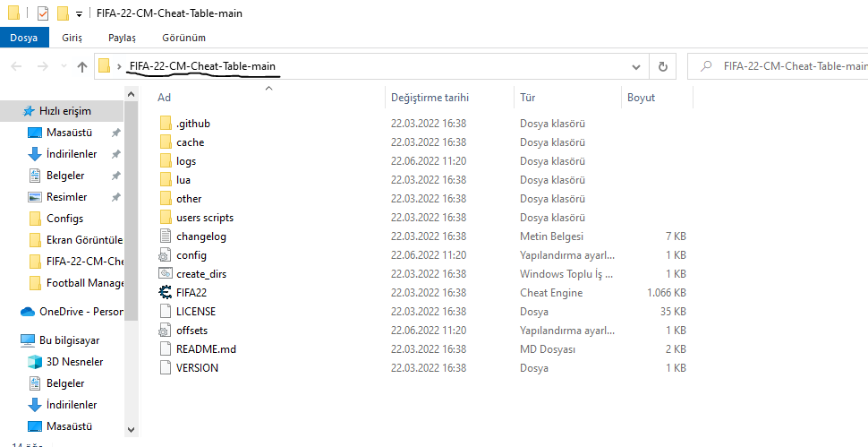This screenshot has width=868, height=447.
Task: Click the LICENSE size 35 KB
Action: tap(673, 312)
